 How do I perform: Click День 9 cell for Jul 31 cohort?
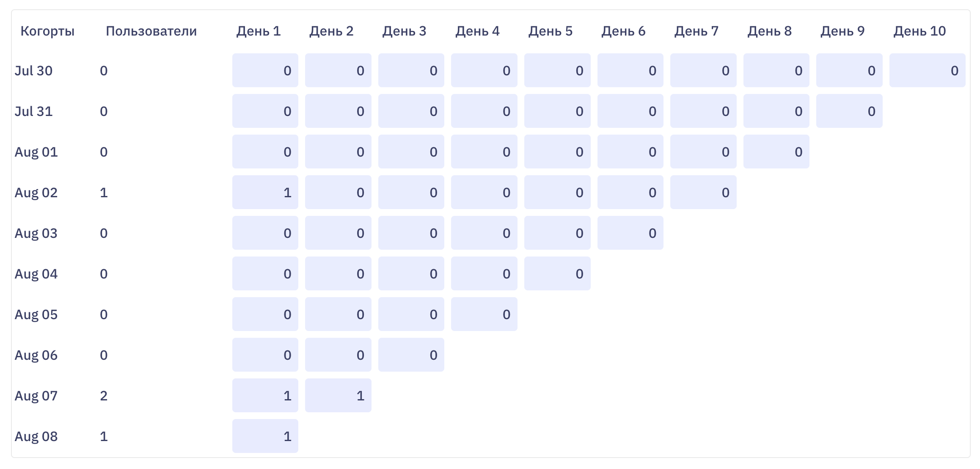tap(849, 111)
